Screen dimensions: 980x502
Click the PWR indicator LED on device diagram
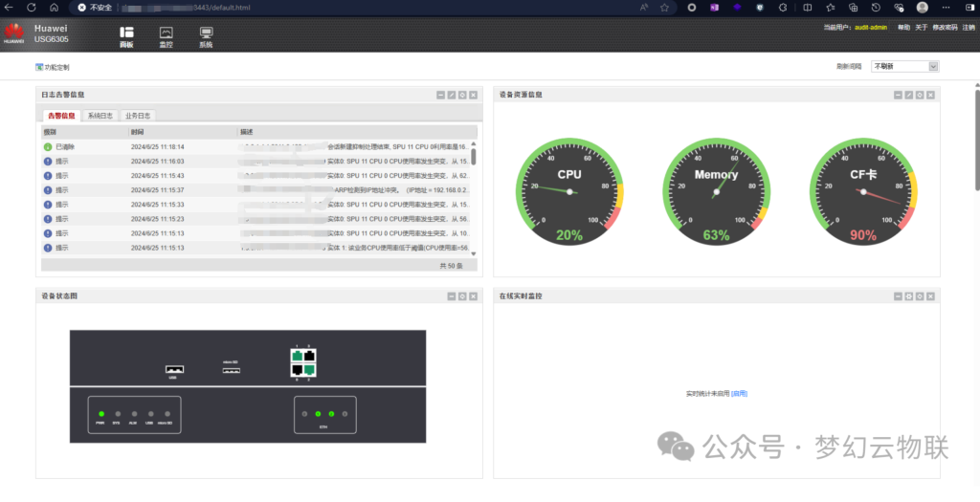100,414
